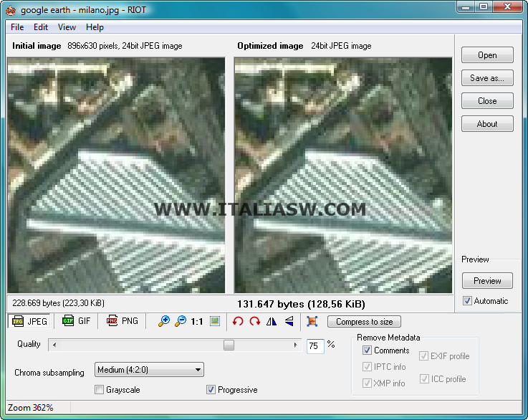Open the File menu
The image size is (528, 420).
[17, 27]
